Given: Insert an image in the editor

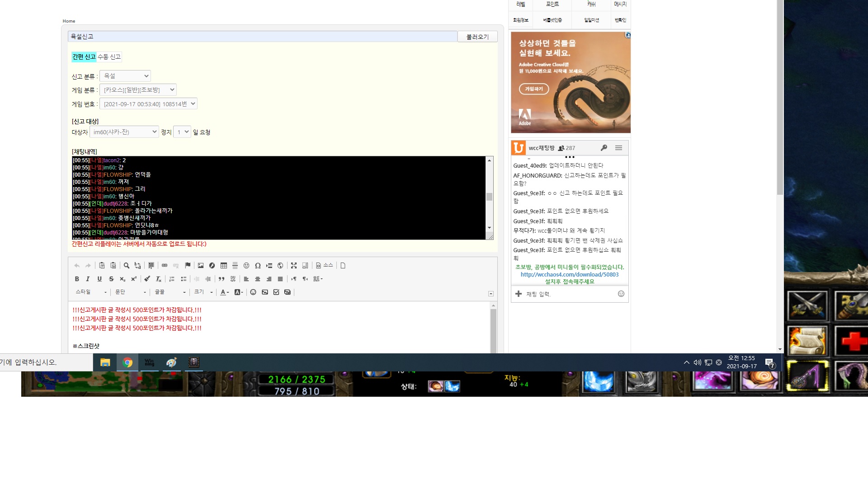Looking at the screenshot, I should [x=201, y=266].
